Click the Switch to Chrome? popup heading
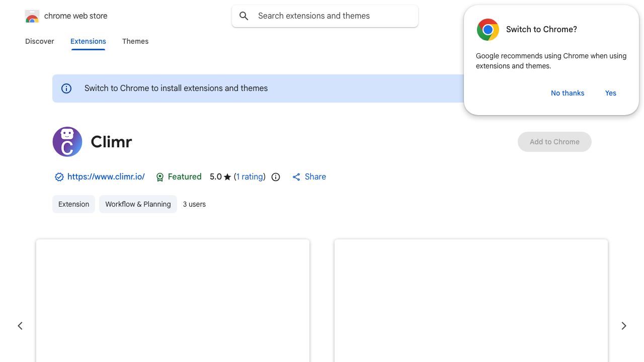 pos(541,30)
